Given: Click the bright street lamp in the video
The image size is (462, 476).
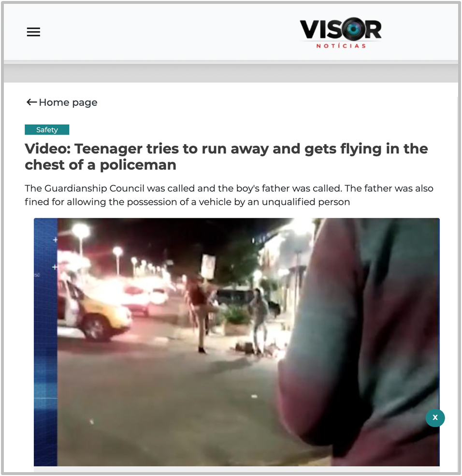Looking at the screenshot, I should coord(81,231).
